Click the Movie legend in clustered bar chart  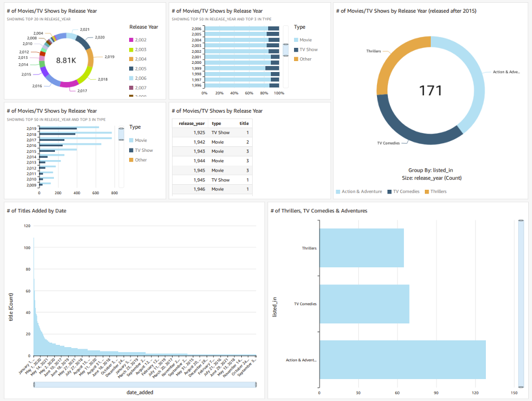pyautogui.click(x=138, y=140)
